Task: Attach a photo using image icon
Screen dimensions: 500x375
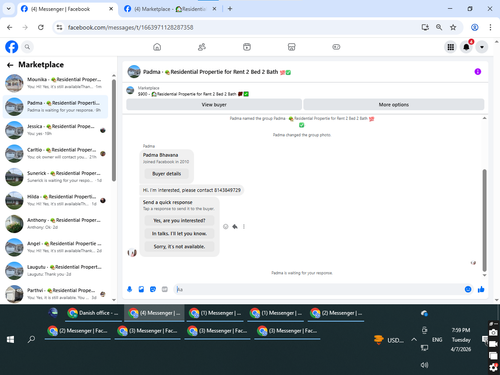Action: click(141, 289)
